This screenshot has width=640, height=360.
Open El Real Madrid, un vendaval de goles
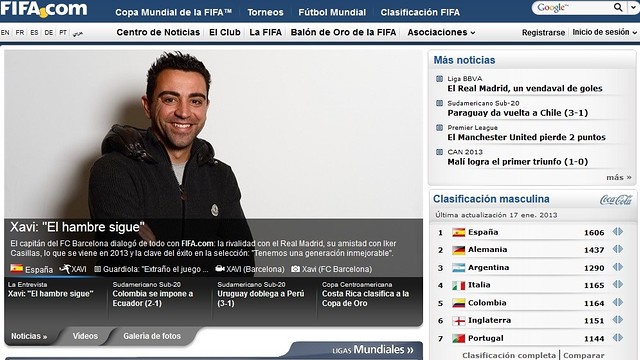point(524,89)
